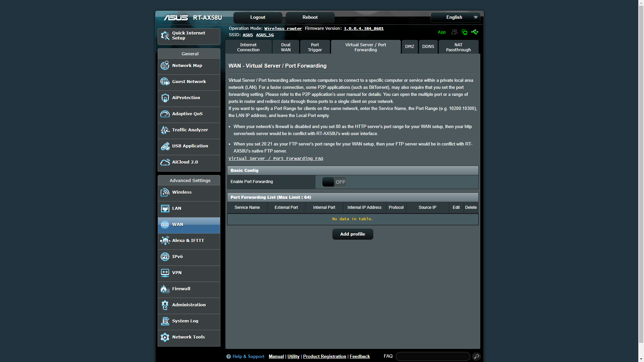The image size is (644, 362).
Task: Open AiProtection shield icon
Action: pyautogui.click(x=165, y=98)
